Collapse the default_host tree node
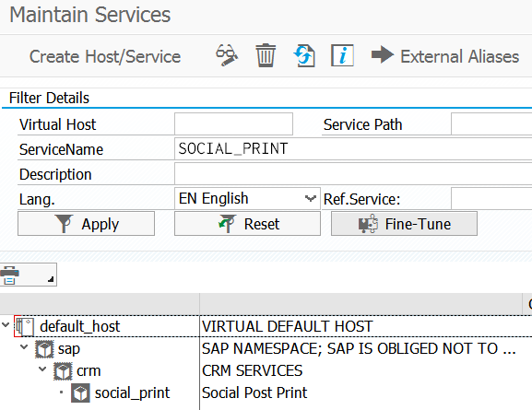The height and width of the screenshot is (410, 532). click(6, 325)
